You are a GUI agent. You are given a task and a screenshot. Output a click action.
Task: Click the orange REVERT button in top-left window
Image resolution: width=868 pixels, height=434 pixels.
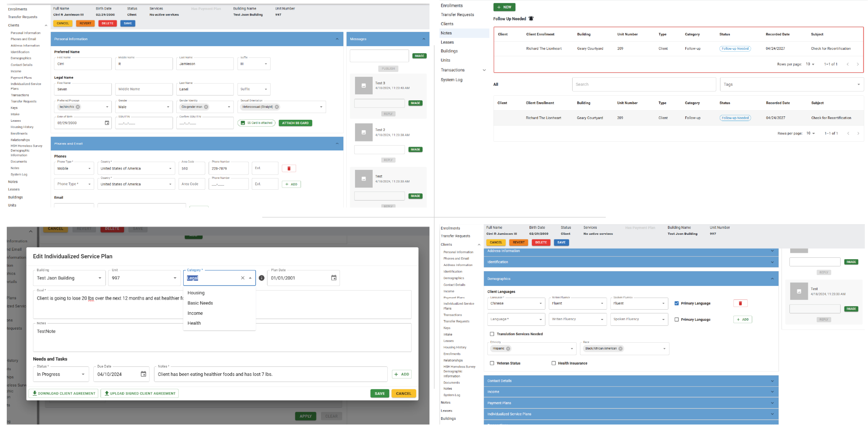[85, 23]
